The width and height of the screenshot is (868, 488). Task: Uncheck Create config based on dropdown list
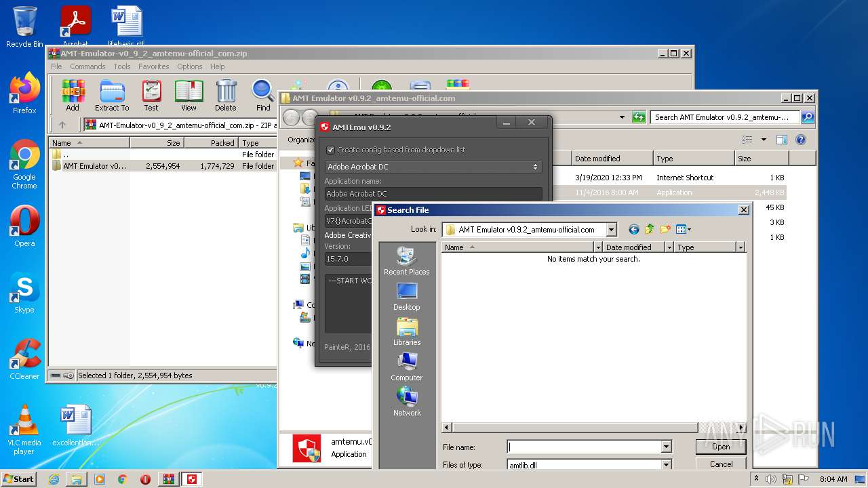(x=331, y=150)
